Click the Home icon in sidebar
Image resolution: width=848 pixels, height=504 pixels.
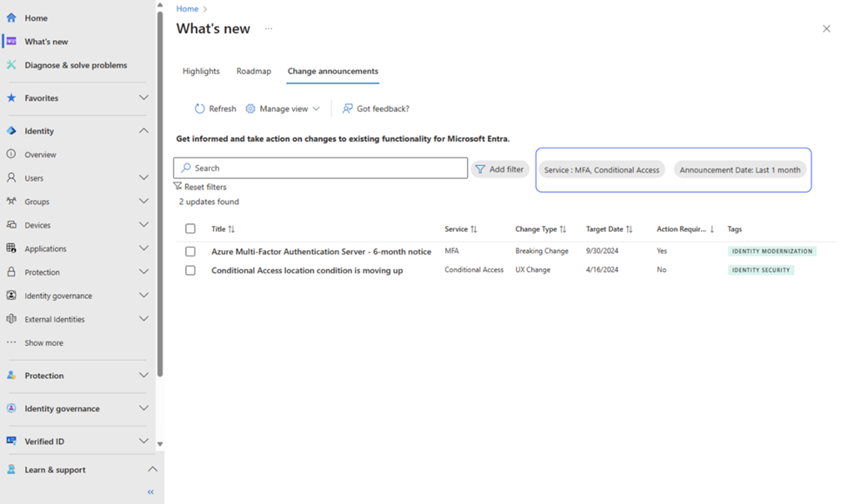coord(11,18)
